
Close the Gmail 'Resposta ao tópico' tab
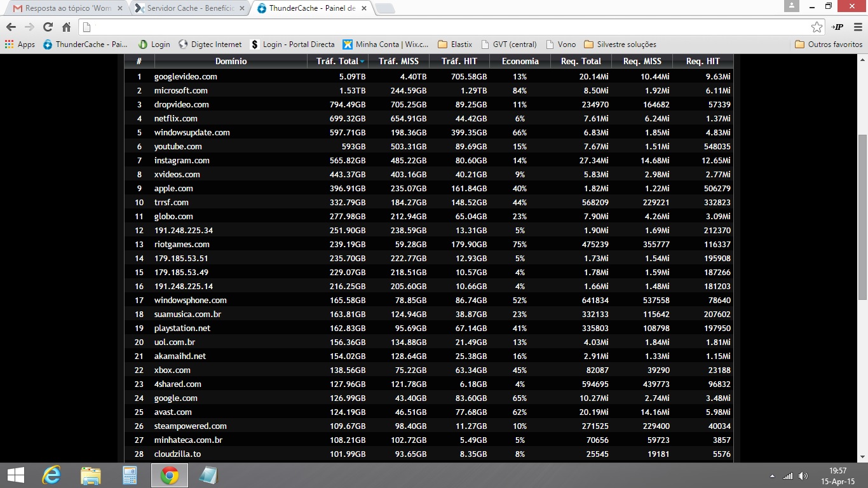tap(120, 8)
